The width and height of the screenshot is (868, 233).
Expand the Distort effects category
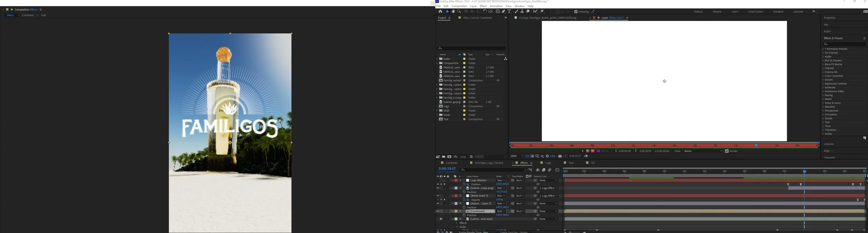coord(823,80)
